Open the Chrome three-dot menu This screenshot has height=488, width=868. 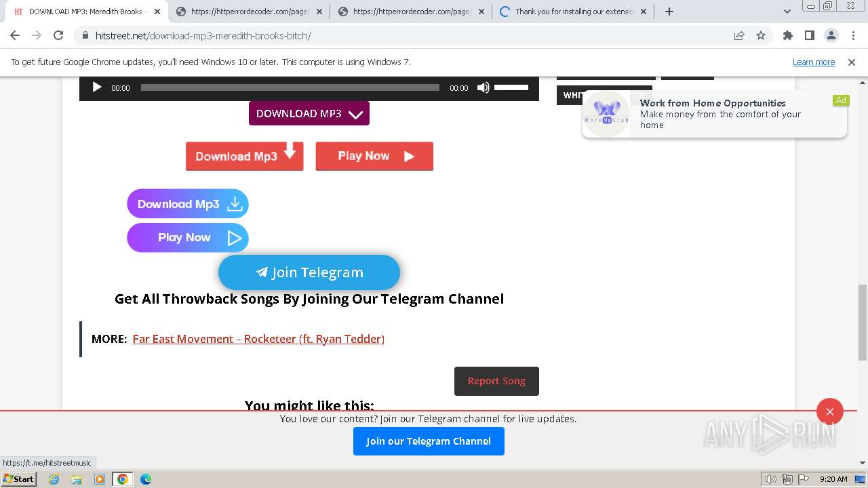853,36
